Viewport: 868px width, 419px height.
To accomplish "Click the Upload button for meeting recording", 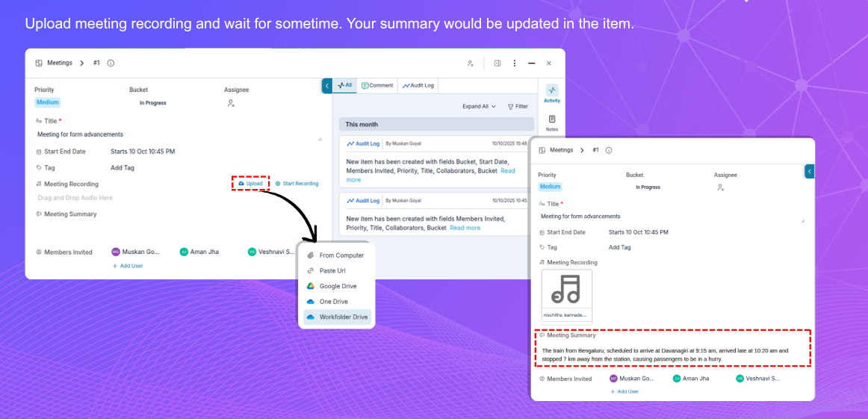I will coord(250,183).
